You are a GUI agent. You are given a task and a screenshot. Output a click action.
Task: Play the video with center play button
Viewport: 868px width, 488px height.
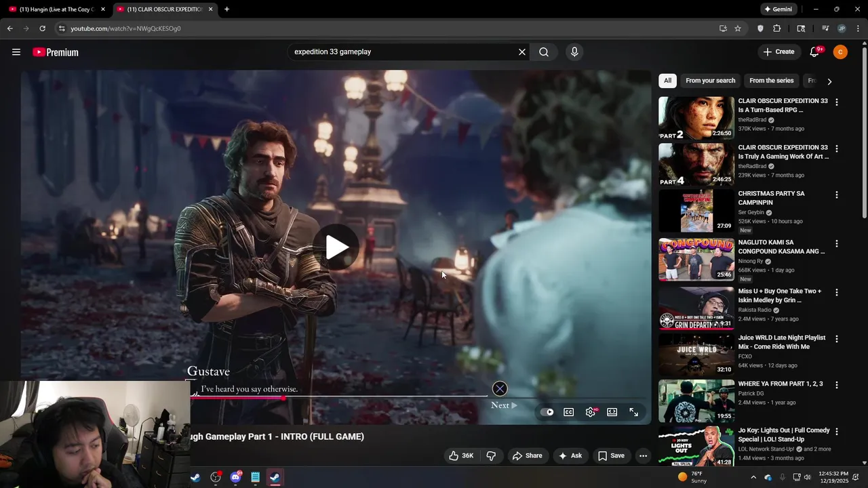[x=336, y=247]
